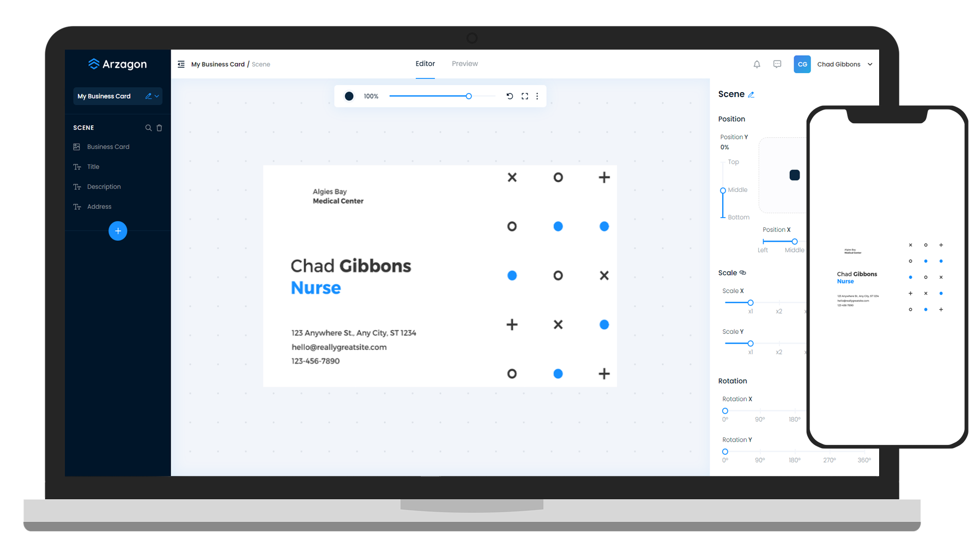
Task: Set Rotation X to 0 degrees
Action: pyautogui.click(x=725, y=410)
